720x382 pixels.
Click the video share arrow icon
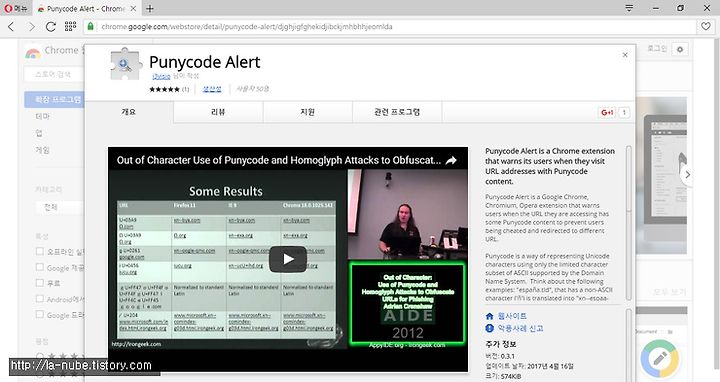[451, 160]
